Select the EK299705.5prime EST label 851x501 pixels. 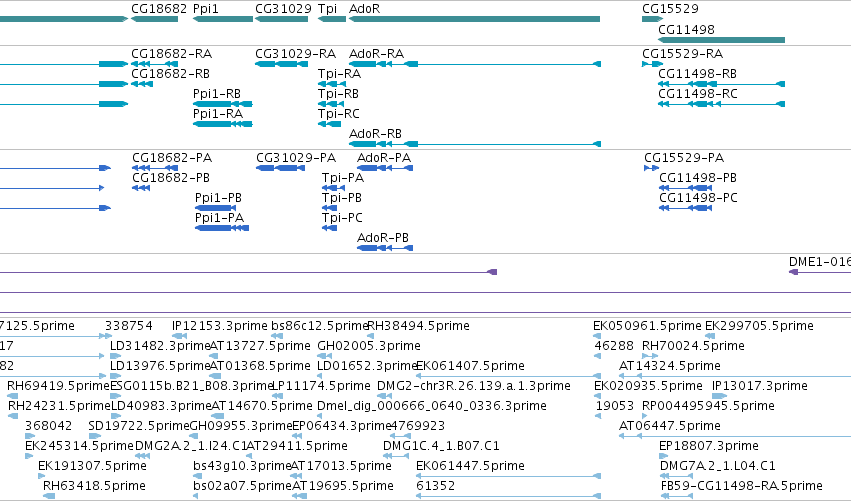point(759,326)
